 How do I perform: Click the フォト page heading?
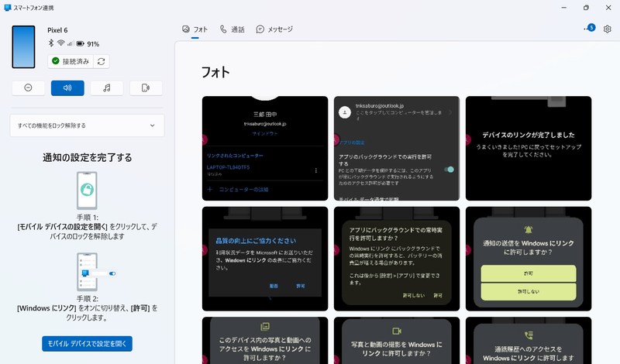click(x=215, y=72)
